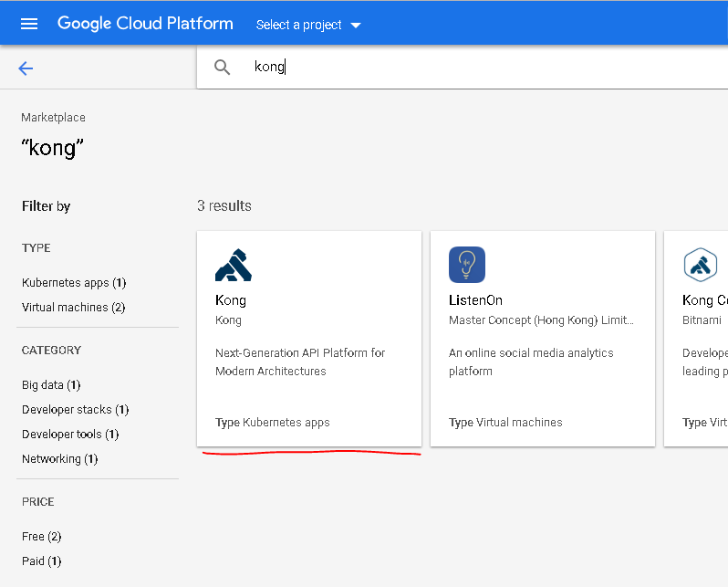Filter by Developer tools category

[x=70, y=435]
